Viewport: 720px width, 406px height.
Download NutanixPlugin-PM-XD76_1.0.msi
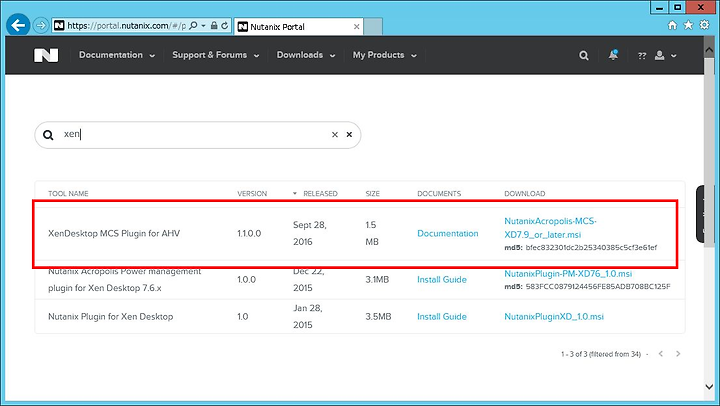[x=568, y=274]
